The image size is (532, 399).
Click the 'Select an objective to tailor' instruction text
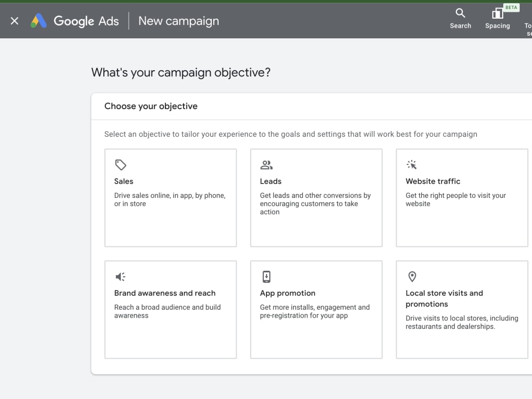(290, 134)
